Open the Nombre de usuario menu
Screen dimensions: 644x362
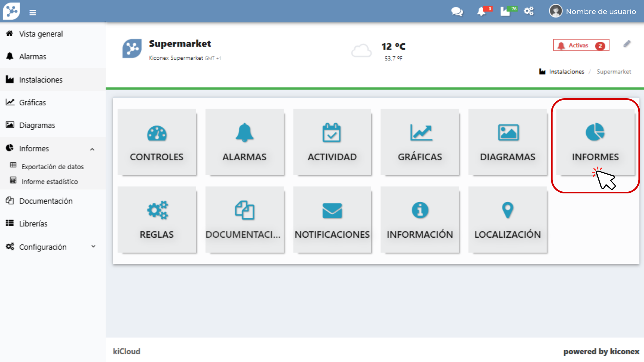(593, 11)
